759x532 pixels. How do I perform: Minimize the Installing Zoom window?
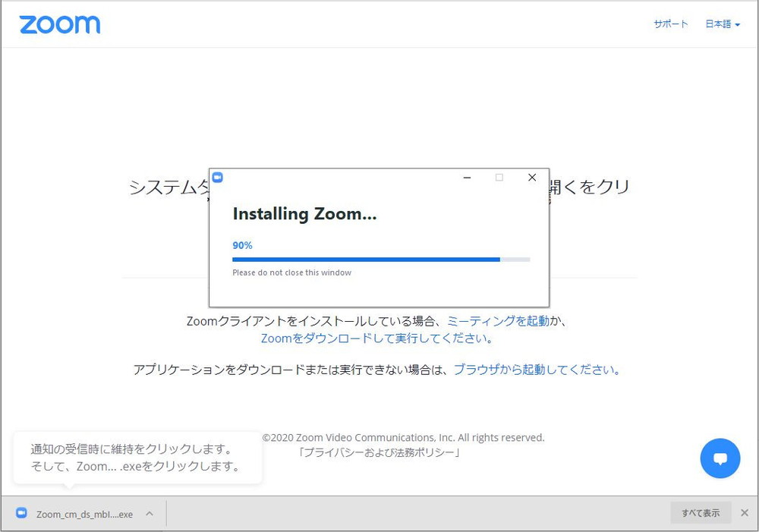point(467,178)
